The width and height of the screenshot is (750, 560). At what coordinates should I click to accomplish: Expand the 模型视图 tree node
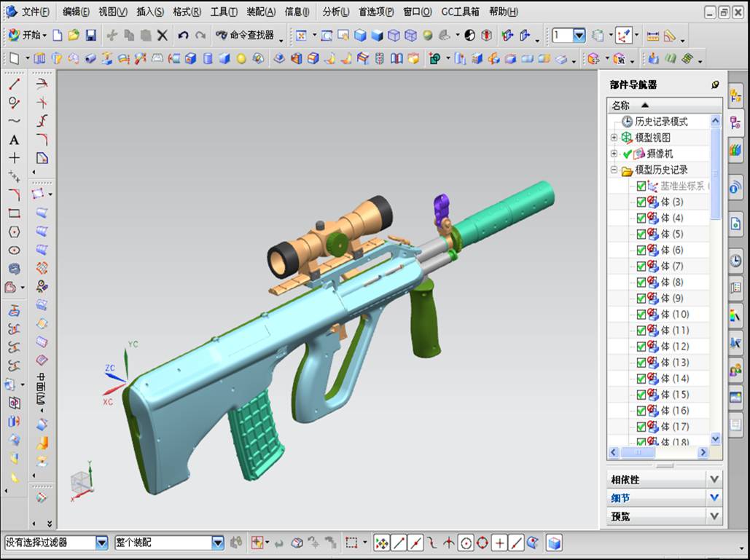[x=614, y=138]
